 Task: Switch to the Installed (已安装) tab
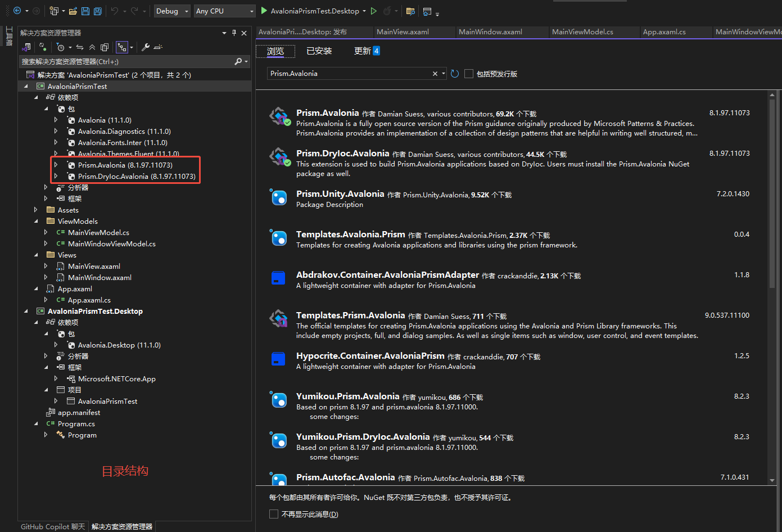point(319,51)
